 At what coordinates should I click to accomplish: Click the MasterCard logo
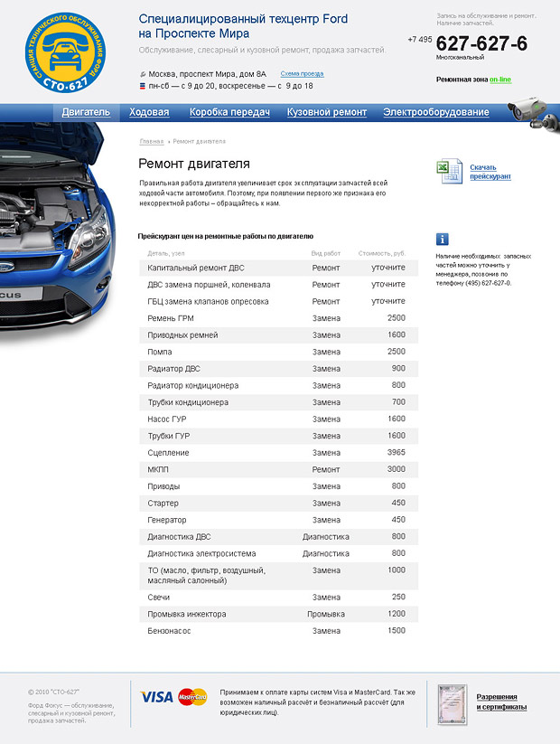tap(192, 697)
